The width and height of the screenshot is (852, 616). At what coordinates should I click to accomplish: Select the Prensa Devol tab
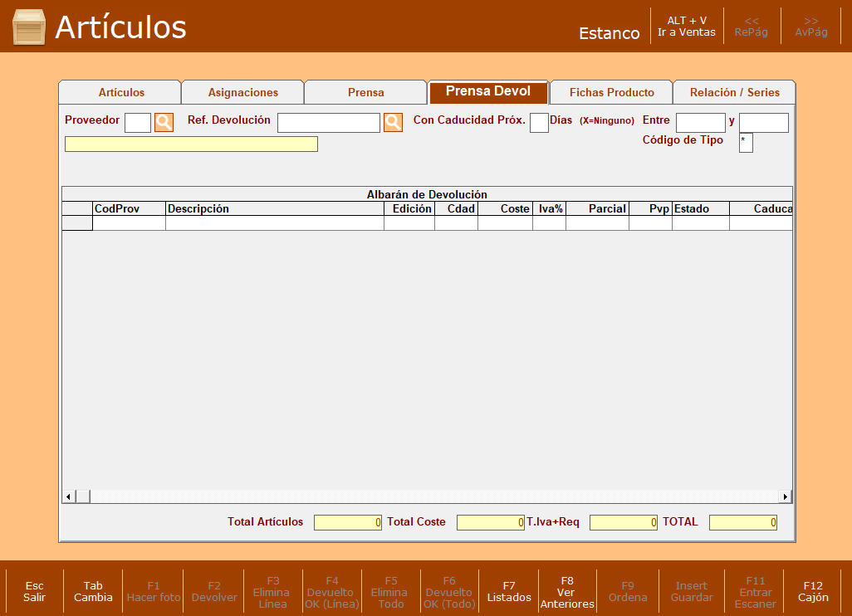click(488, 91)
